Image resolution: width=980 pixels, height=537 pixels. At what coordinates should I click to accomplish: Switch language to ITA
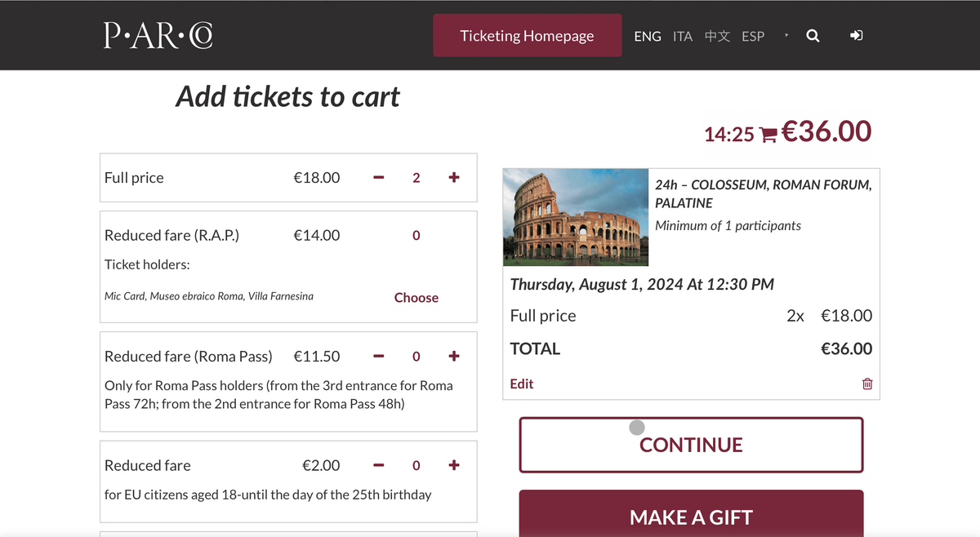point(683,36)
